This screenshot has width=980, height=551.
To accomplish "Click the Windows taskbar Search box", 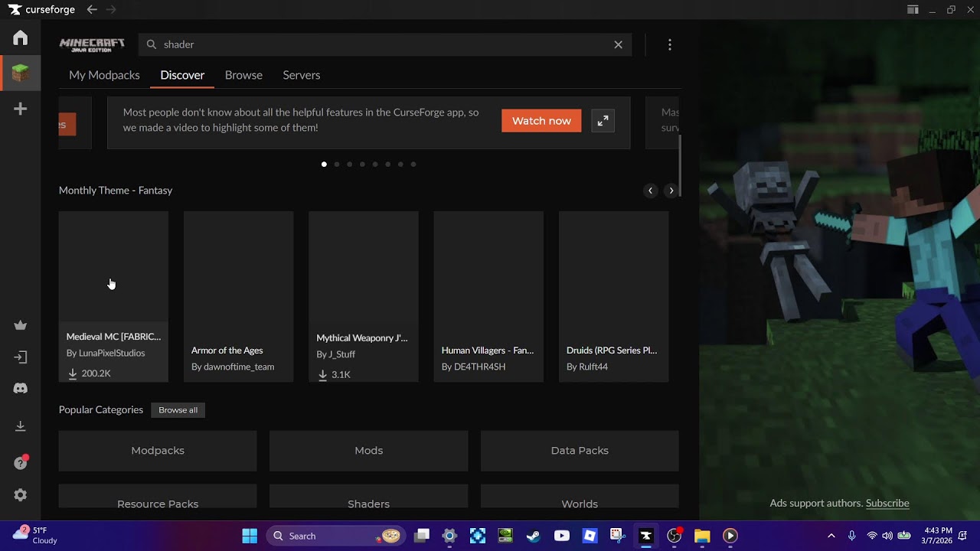I will tap(336, 536).
